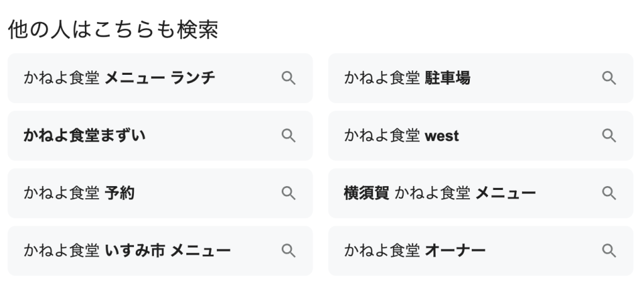Click search icon beside かねよ食堂 駐車場
This screenshot has height=283, width=644.
(x=609, y=78)
